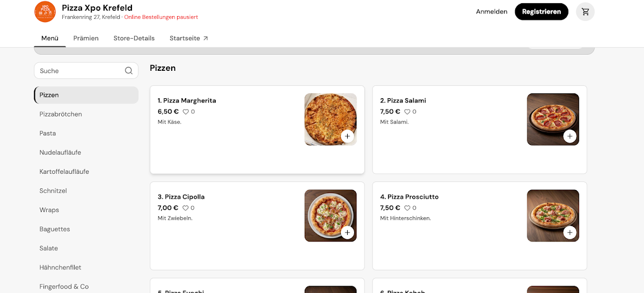This screenshot has height=293, width=644.
Task: Click the search magnifier icon
Action: tap(129, 71)
